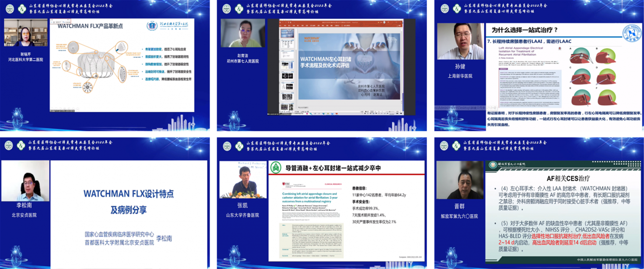Click speaker video of 张凯 山东大学齐鲁医院

point(243,179)
